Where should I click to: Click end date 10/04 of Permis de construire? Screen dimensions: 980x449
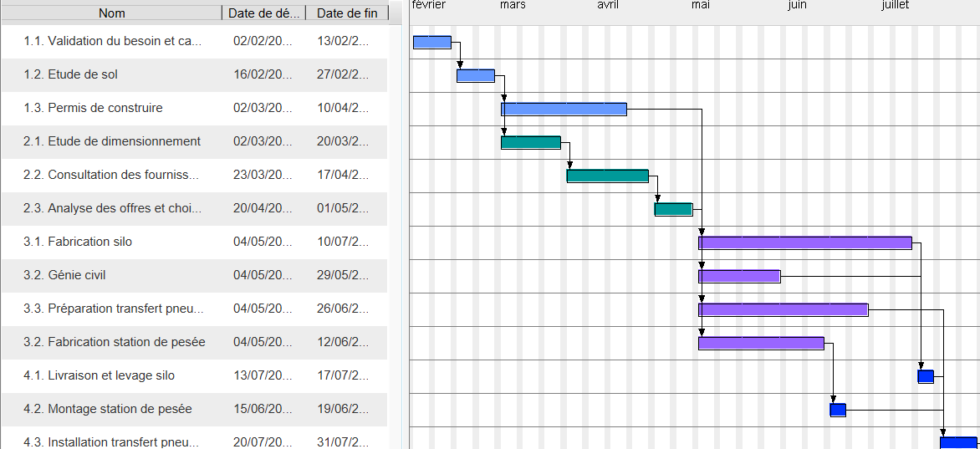[x=343, y=108]
